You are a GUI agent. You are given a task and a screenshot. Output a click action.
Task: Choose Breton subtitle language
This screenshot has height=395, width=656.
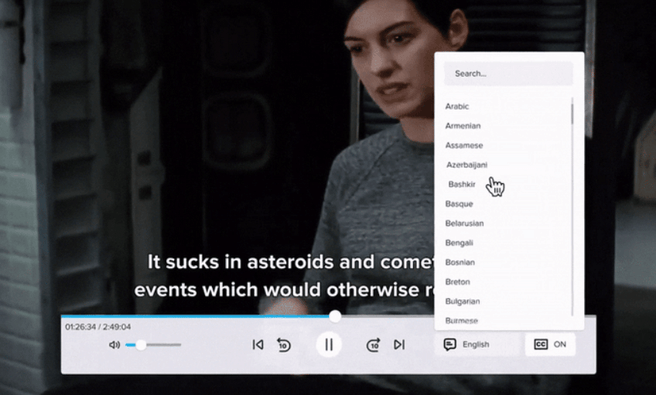coord(457,282)
